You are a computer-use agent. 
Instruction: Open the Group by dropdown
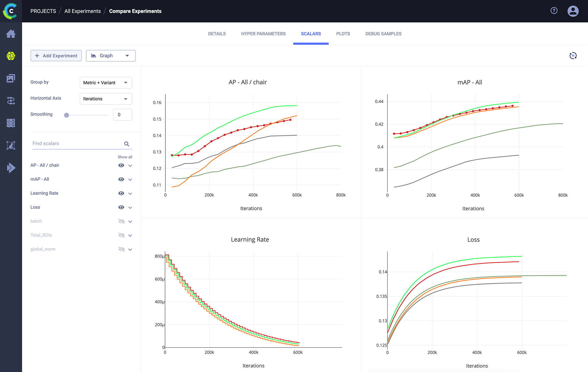click(x=106, y=83)
